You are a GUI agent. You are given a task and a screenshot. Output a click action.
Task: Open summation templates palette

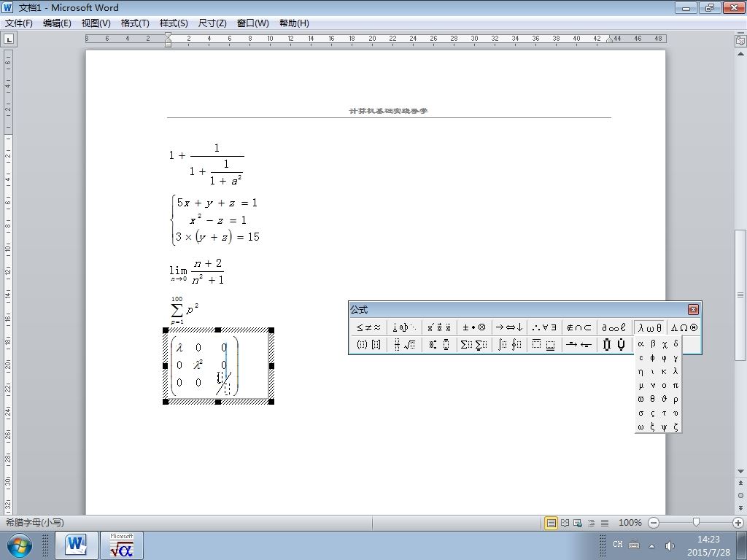(473, 344)
